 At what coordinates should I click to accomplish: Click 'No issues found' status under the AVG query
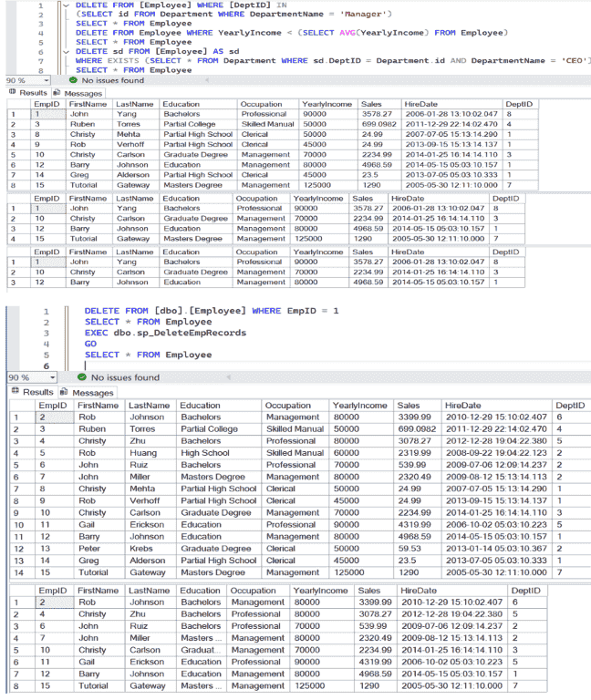click(x=112, y=80)
